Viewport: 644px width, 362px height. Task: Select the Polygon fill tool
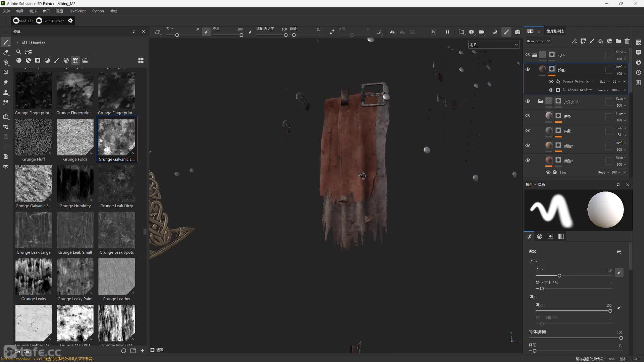pos(6,72)
